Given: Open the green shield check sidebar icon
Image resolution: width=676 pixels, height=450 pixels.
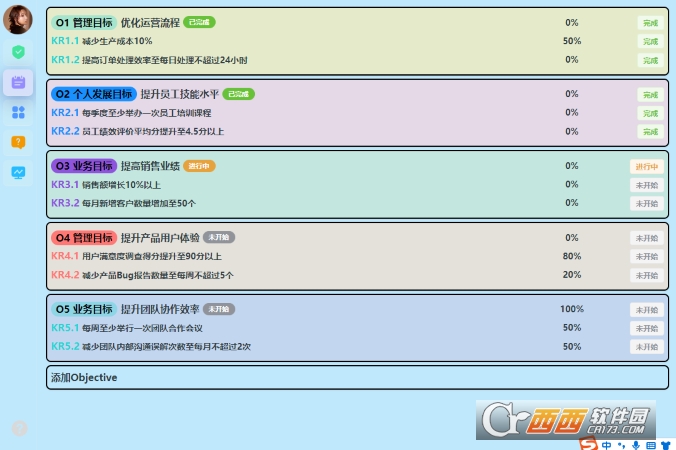Looking at the screenshot, I should click(18, 52).
